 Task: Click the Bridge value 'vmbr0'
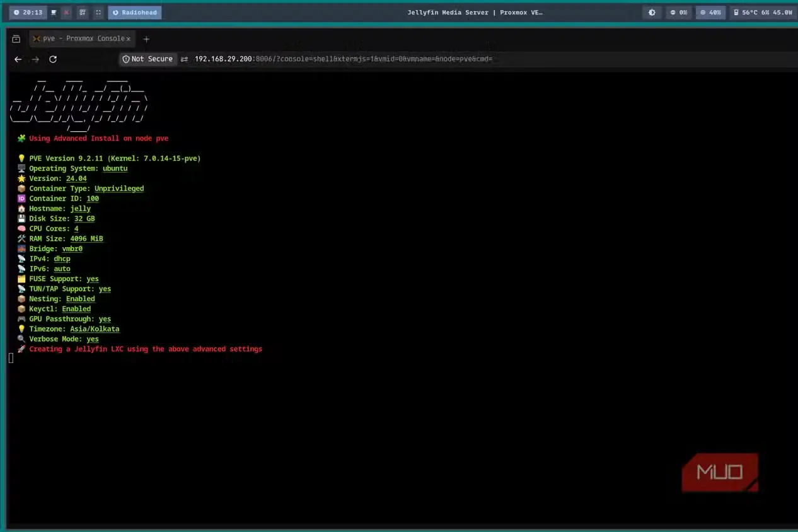pyautogui.click(x=72, y=249)
